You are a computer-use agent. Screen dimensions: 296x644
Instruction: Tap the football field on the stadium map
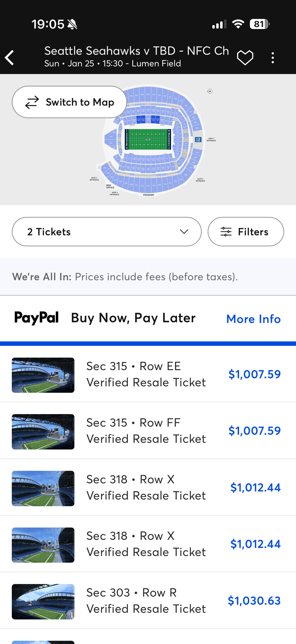click(148, 139)
